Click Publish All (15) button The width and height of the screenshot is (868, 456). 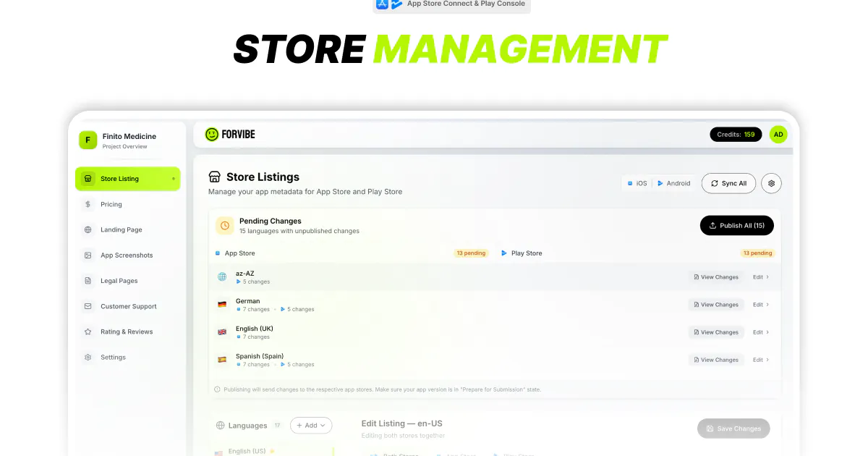[x=737, y=225]
